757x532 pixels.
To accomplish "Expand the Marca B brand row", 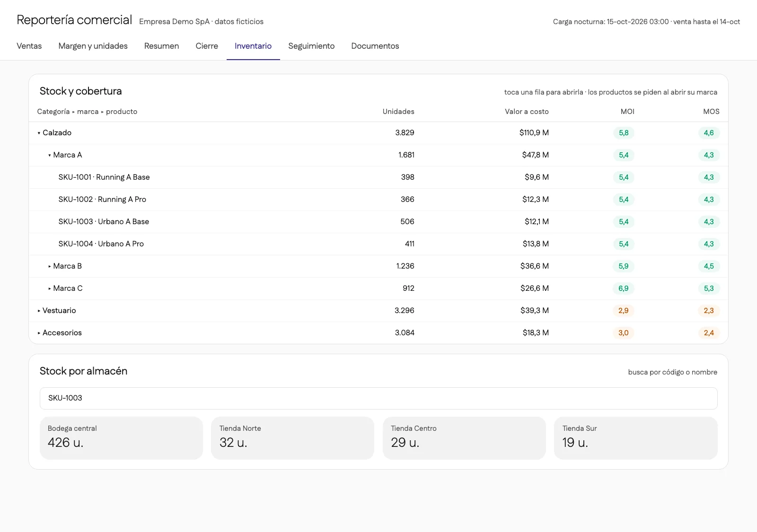I will tap(378, 266).
